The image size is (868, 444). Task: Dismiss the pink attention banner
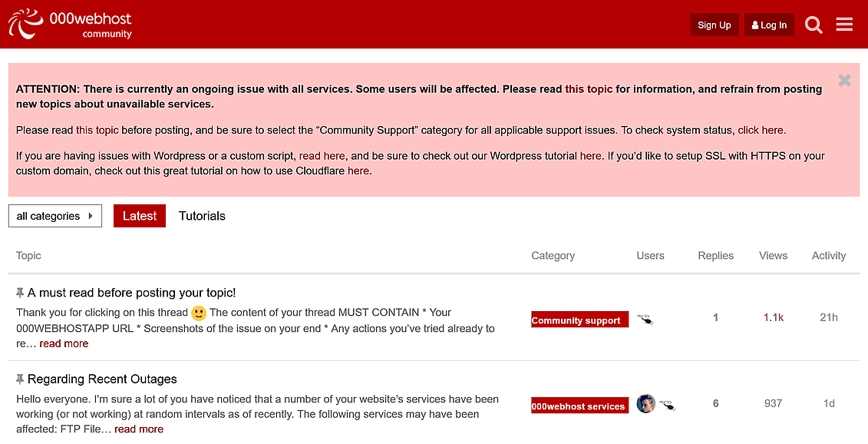coord(844,81)
